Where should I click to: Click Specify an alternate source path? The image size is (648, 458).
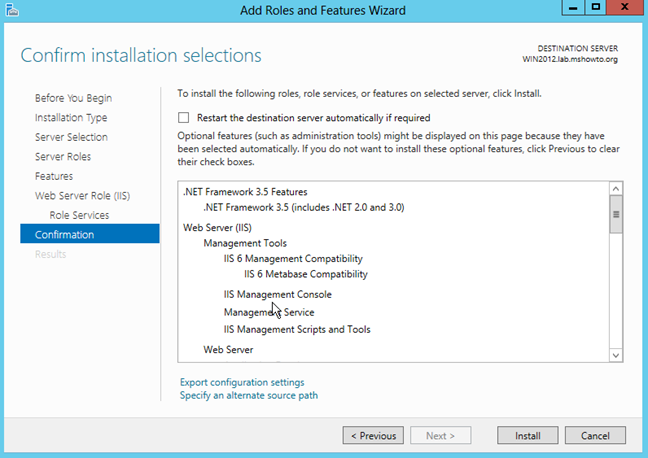(x=249, y=396)
